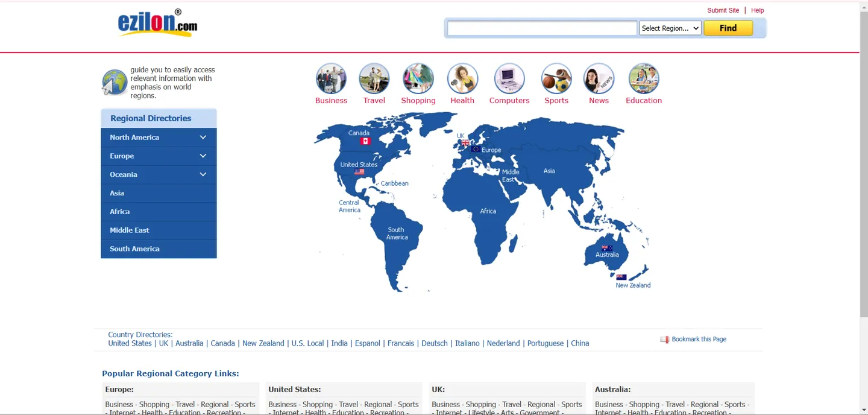The width and height of the screenshot is (868, 415).
Task: Click the yellow Find button
Action: point(728,28)
